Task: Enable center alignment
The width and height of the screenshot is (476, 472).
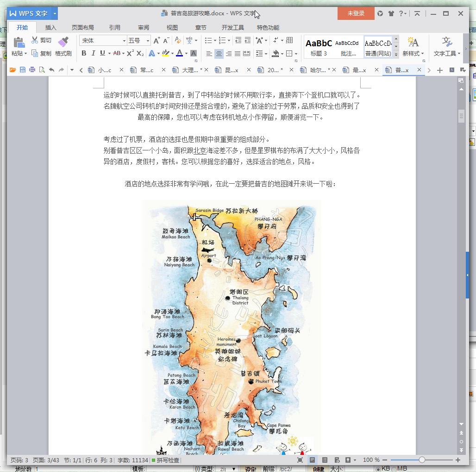Action: click(219, 54)
